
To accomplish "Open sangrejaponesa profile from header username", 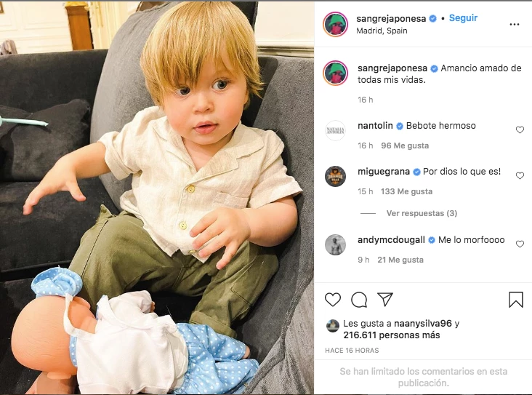I will pyautogui.click(x=391, y=19).
